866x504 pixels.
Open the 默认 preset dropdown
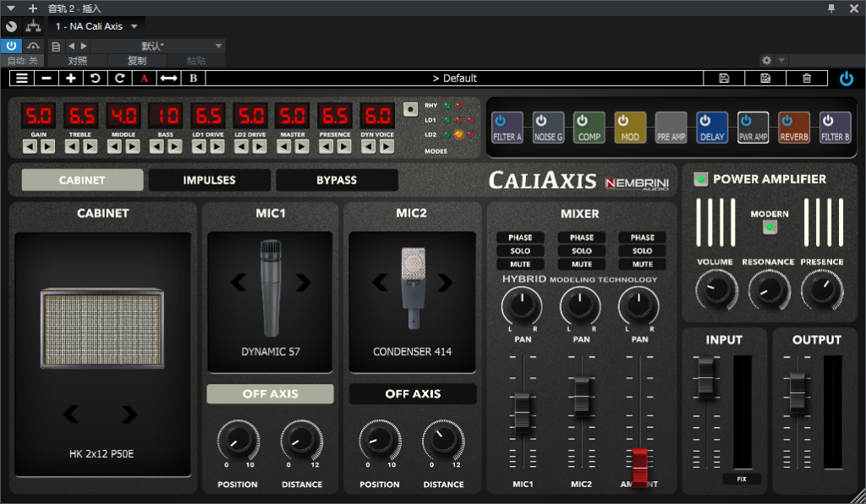[x=156, y=46]
